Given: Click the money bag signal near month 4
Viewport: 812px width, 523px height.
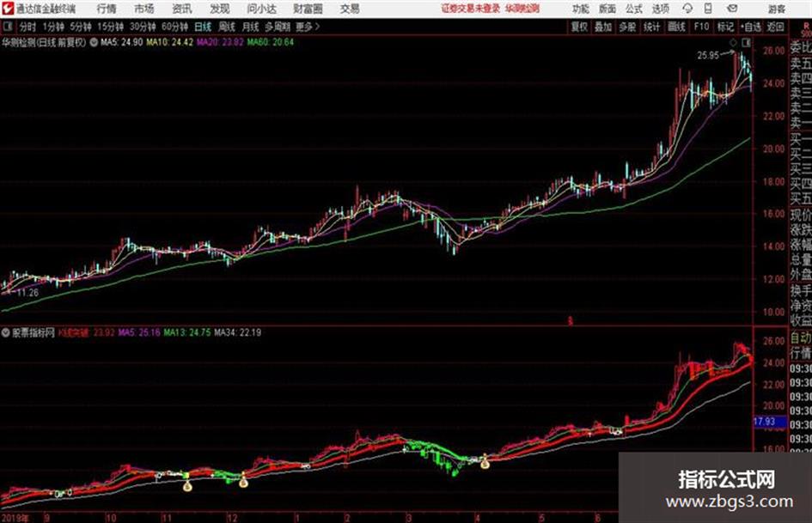Looking at the screenshot, I should click(485, 464).
